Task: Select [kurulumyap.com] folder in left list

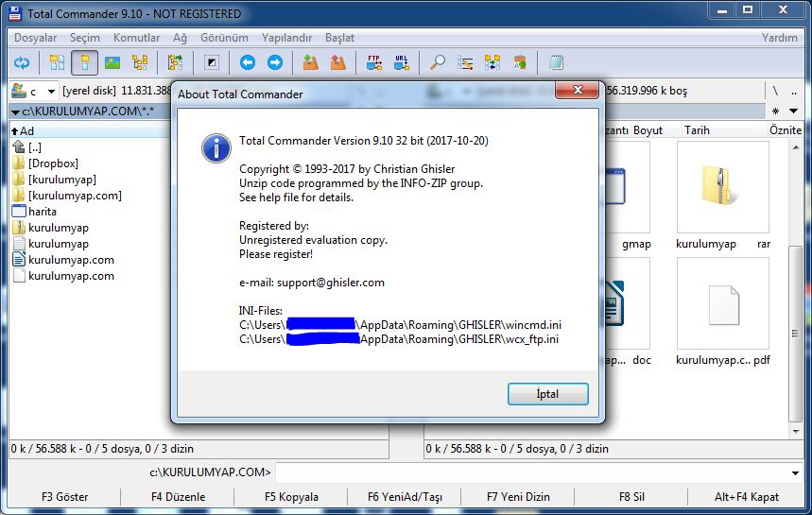Action: click(67, 196)
